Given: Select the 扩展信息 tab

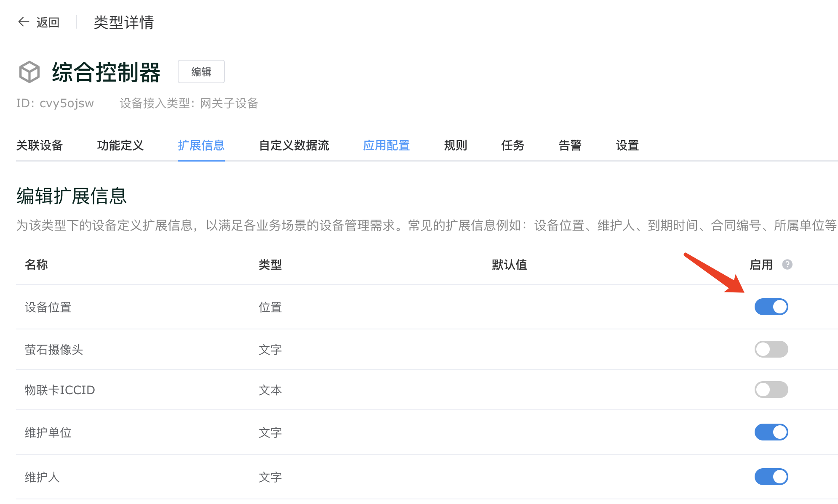Looking at the screenshot, I should (x=201, y=146).
